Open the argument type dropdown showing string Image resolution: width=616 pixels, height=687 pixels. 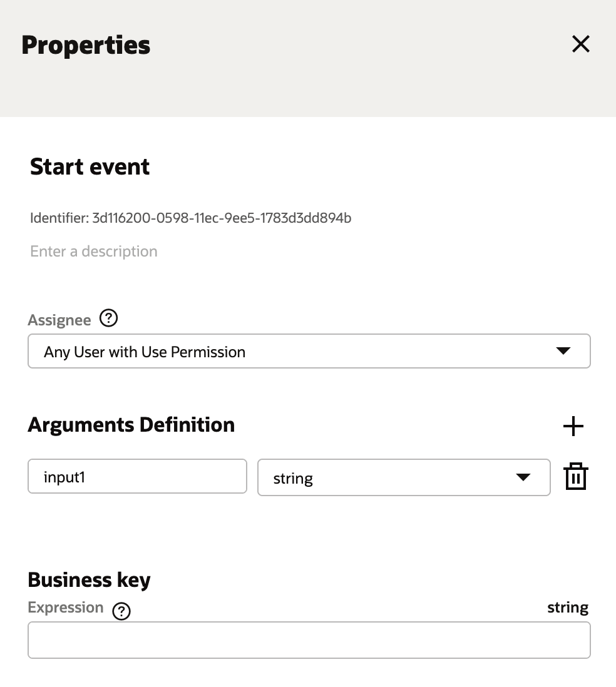(x=404, y=477)
